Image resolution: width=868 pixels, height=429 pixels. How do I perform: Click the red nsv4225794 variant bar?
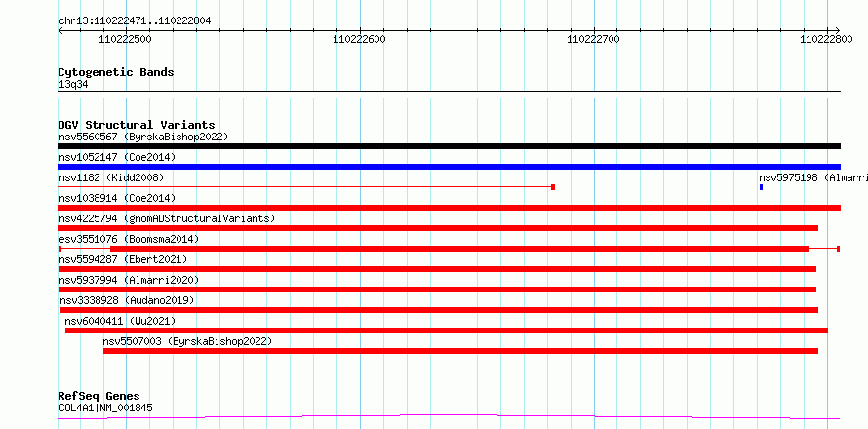438,228
